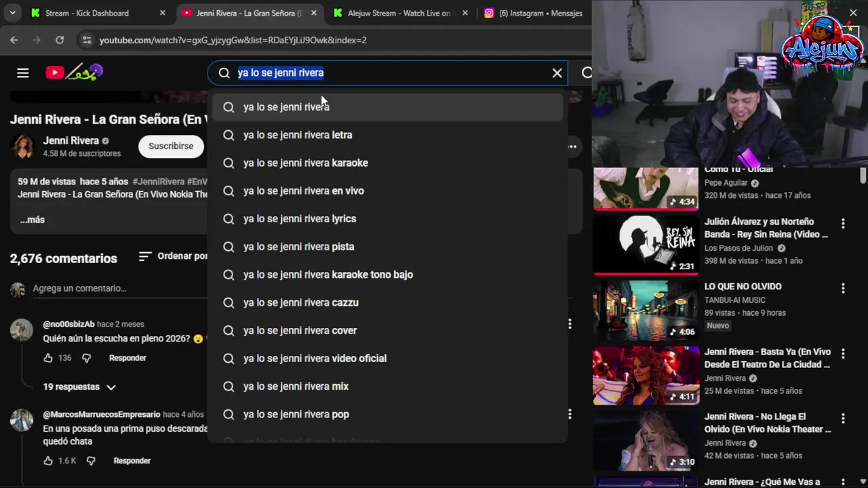Viewport: 868px width, 488px height.
Task: Pick suggestion ending with 'cazzu'
Action: [x=387, y=302]
